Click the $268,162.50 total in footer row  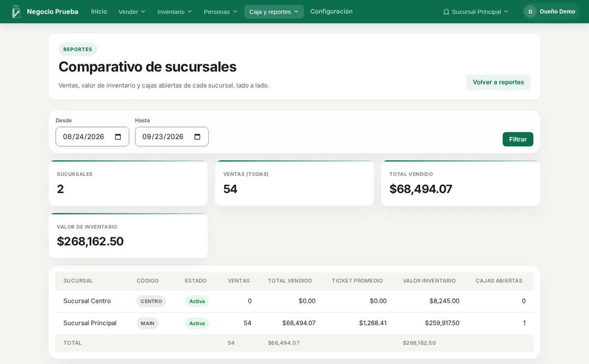pyautogui.click(x=419, y=343)
